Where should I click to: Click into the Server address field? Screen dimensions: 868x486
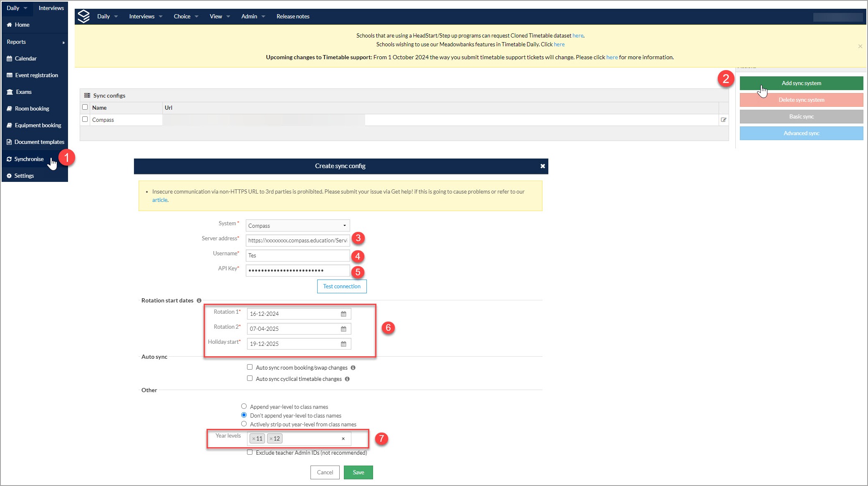coord(298,240)
